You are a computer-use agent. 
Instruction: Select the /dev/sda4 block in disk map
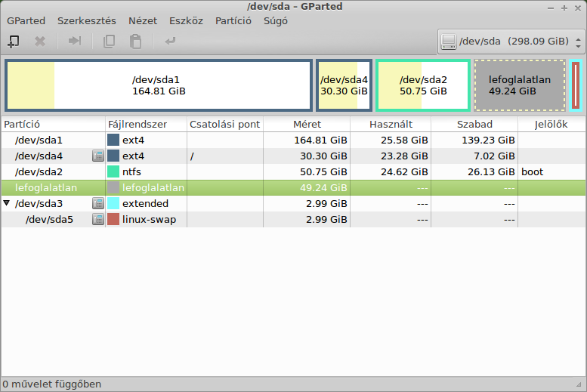point(344,85)
